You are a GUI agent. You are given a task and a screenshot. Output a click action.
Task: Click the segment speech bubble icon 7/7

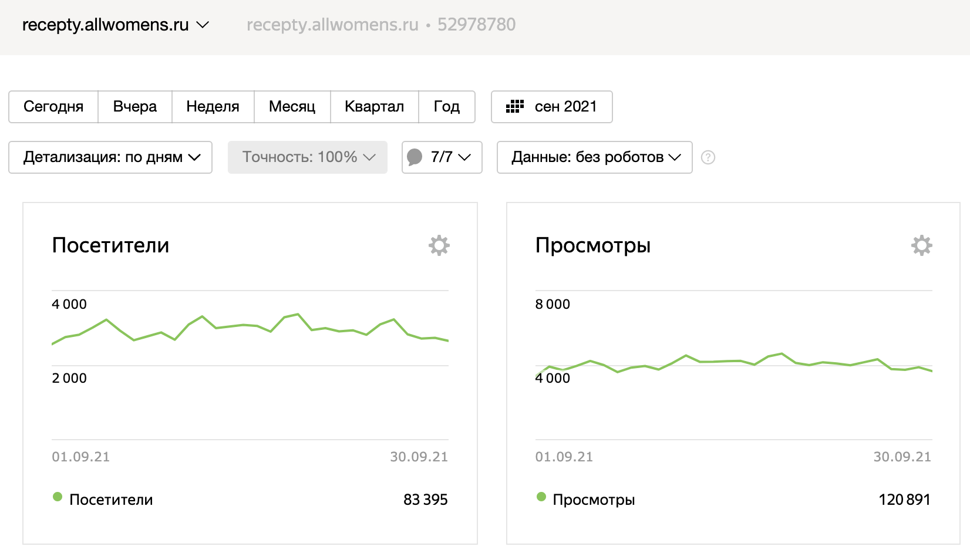tap(415, 157)
